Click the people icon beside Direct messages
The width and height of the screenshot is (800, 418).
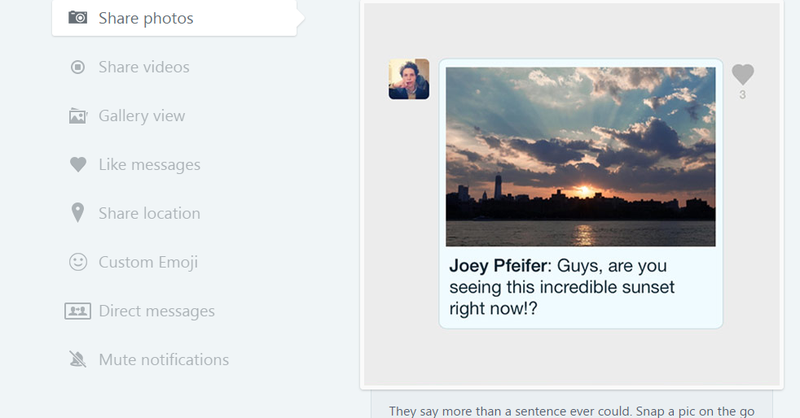tap(78, 311)
